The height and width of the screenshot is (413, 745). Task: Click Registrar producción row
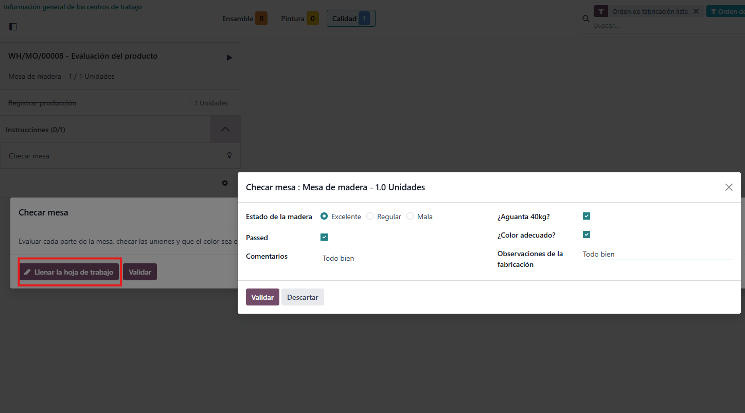[x=120, y=103]
